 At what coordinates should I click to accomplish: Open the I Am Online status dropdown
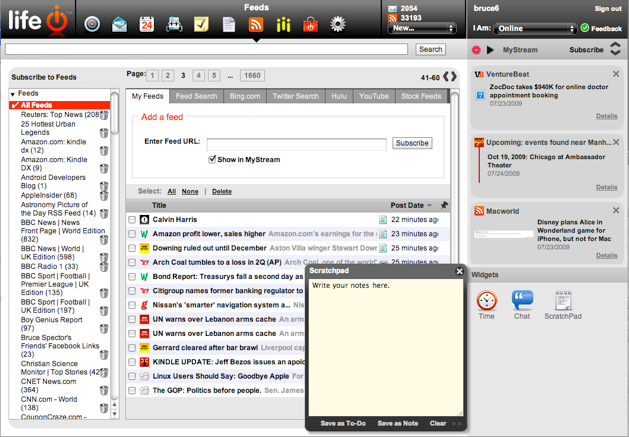coord(536,29)
